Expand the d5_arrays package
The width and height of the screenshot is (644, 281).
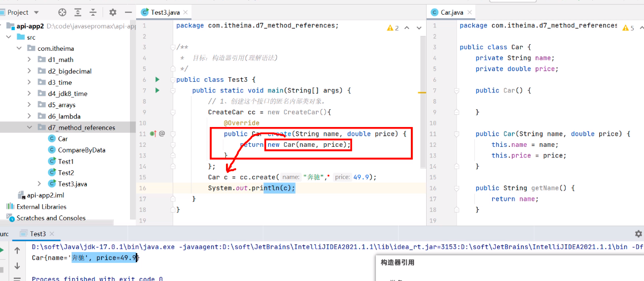(29, 105)
